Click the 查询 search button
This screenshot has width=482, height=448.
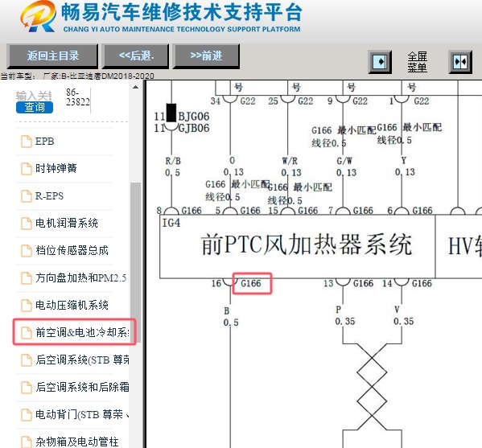35,107
